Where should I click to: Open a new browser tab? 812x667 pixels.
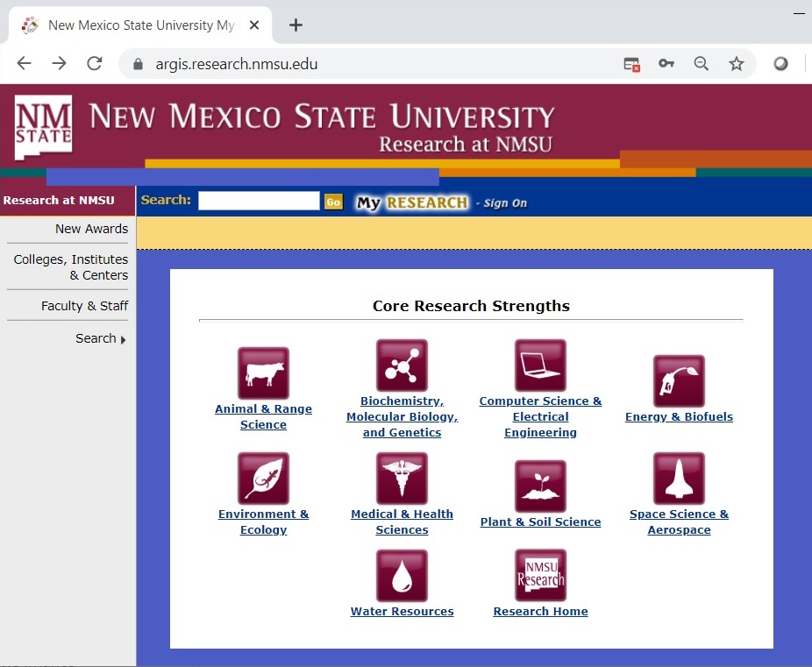(x=296, y=25)
